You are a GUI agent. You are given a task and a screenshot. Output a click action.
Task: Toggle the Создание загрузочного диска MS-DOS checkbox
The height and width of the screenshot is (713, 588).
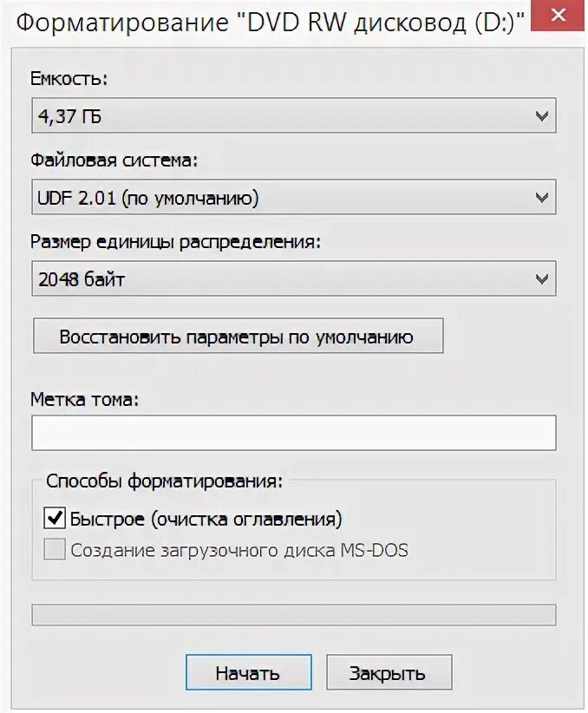pos(54,549)
